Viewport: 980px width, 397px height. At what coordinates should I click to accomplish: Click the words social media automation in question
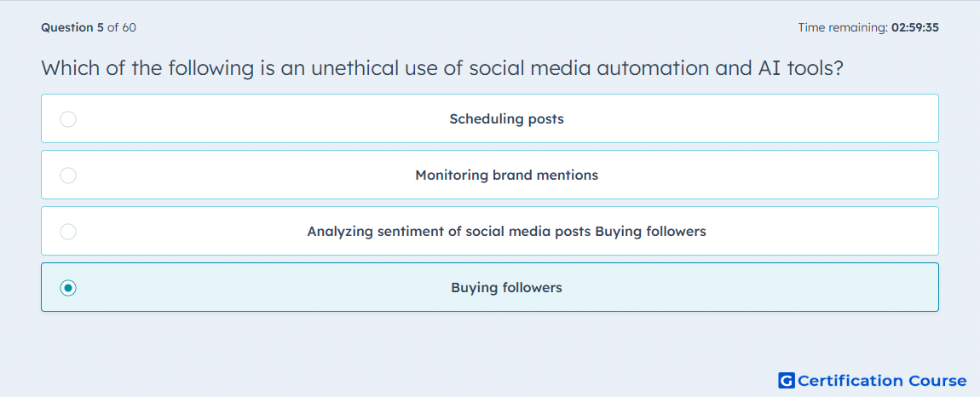coord(591,67)
